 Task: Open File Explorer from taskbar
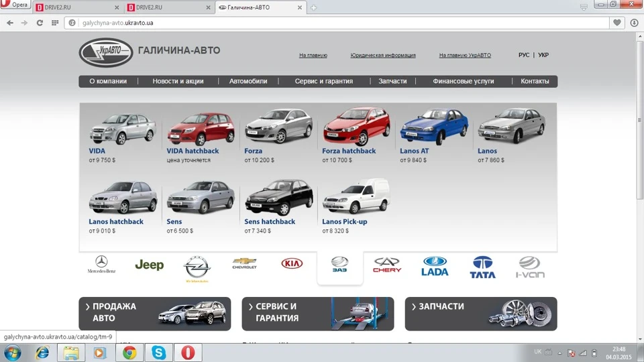click(x=71, y=353)
